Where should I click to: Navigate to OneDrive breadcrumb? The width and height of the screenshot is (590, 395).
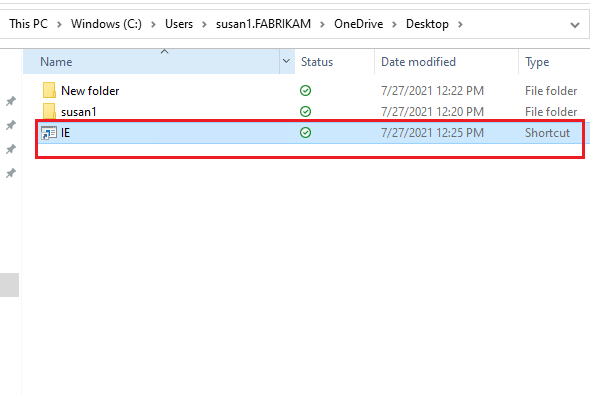coord(359,24)
